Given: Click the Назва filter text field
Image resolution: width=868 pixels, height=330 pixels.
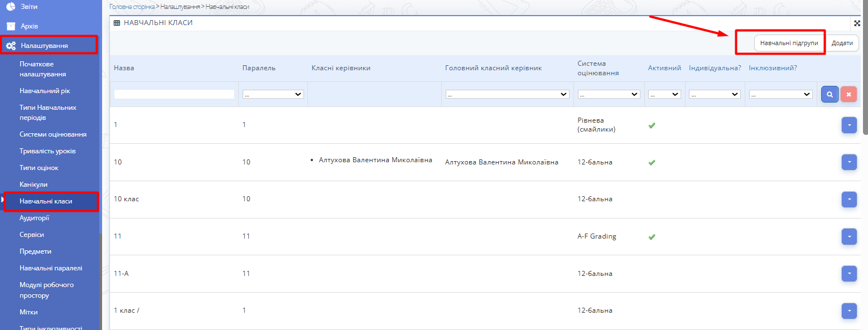Looking at the screenshot, I should pyautogui.click(x=174, y=95).
